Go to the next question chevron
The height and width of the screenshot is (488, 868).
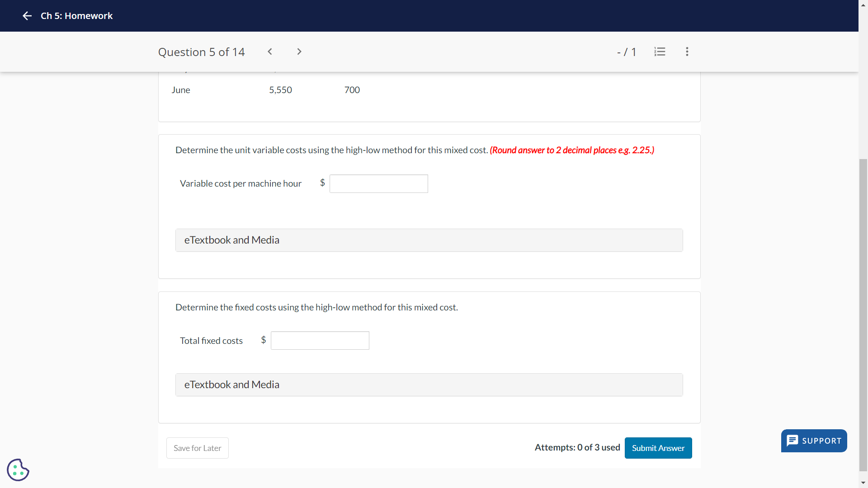(299, 52)
